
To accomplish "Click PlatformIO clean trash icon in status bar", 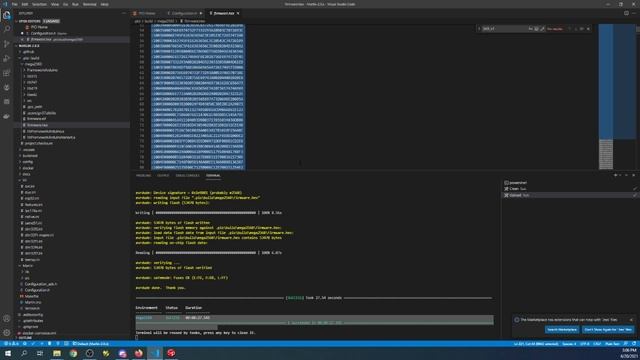I will (49, 344).
